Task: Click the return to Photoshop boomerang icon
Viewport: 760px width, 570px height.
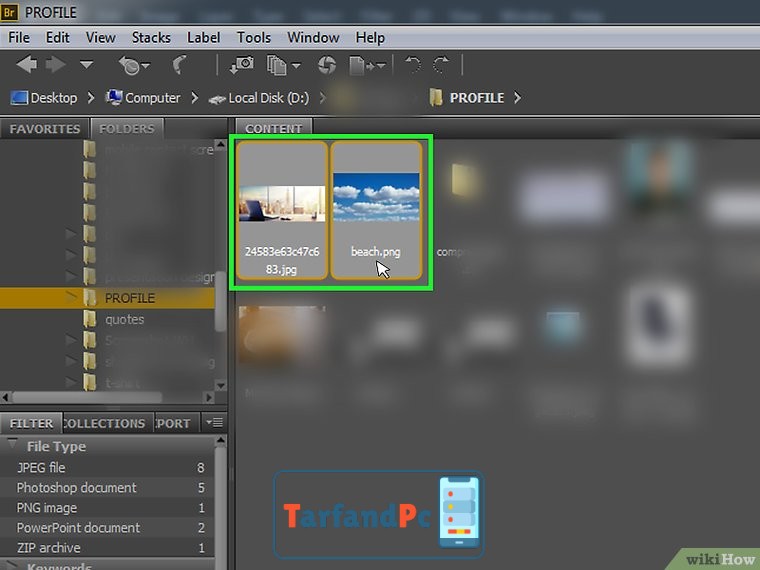Action: pos(180,65)
